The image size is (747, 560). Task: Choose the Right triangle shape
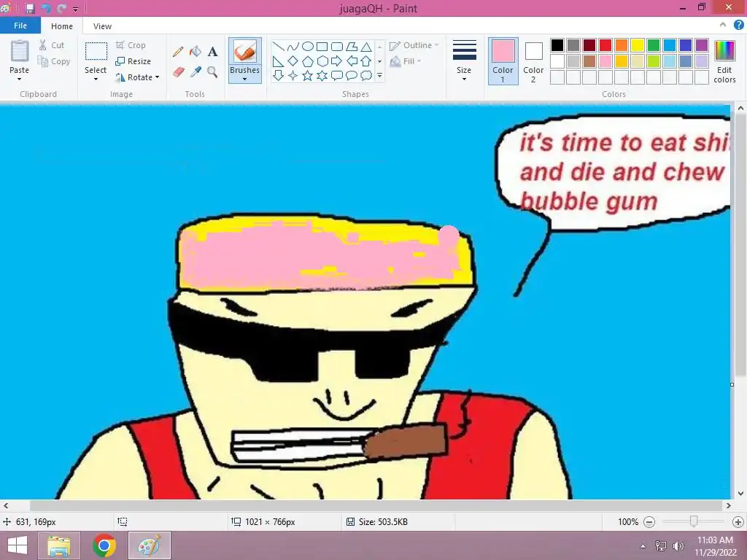278,61
